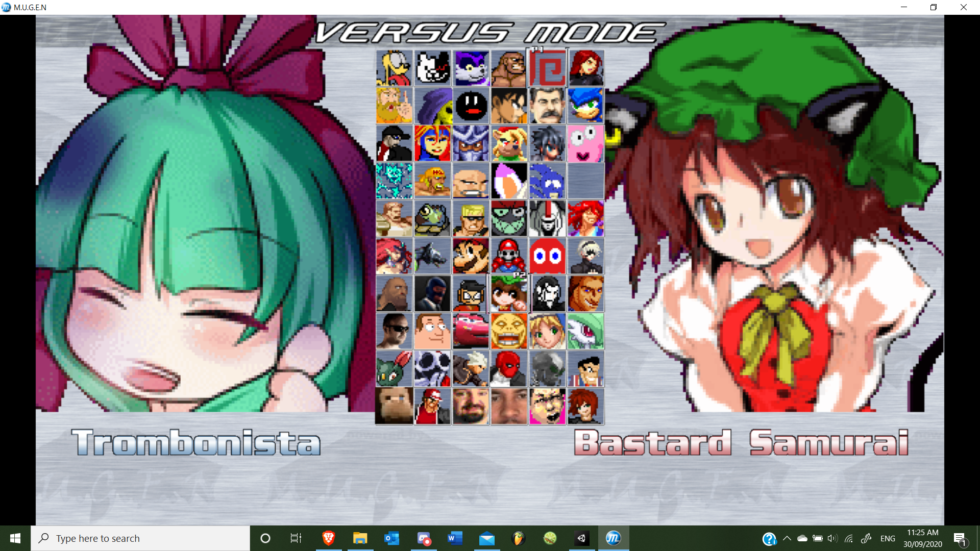Choose the 2B blindfolded white-haired portrait
980x551 pixels.
coord(585,257)
